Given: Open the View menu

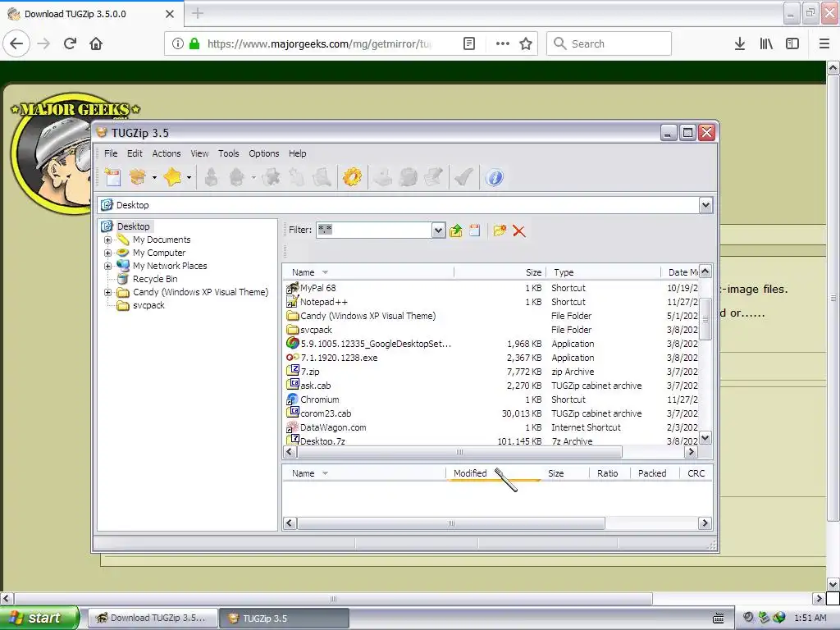Looking at the screenshot, I should 199,153.
